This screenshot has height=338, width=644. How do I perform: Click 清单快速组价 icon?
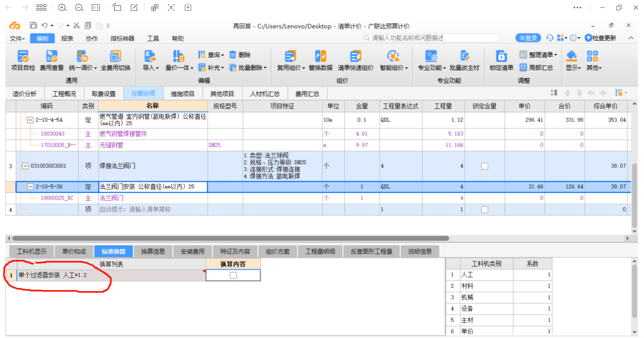click(x=356, y=56)
